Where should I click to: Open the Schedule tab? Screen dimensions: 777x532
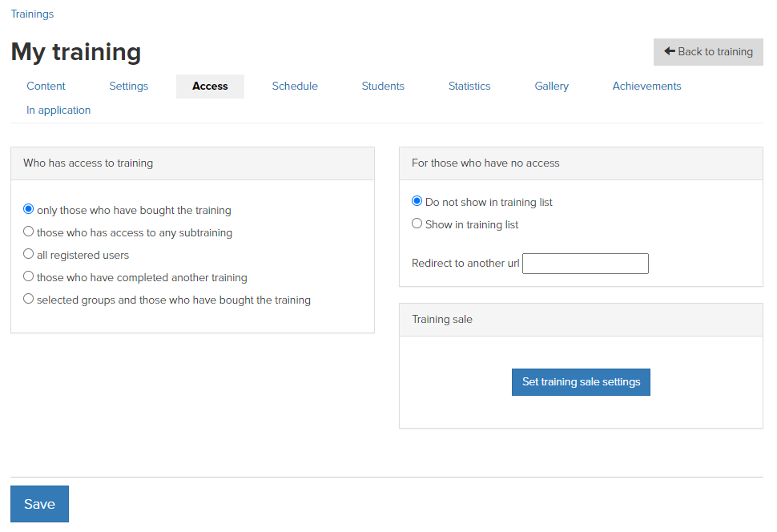(x=295, y=87)
